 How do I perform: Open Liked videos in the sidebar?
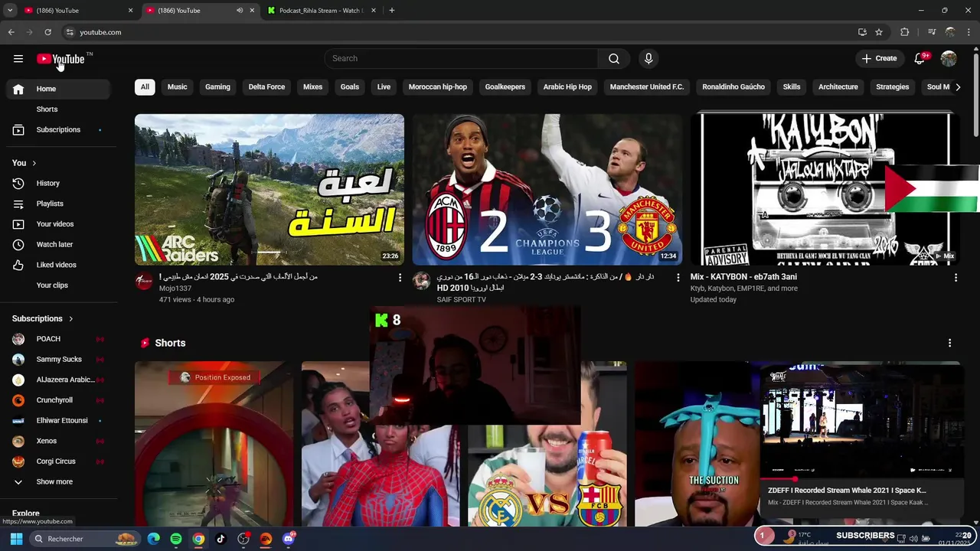click(57, 265)
